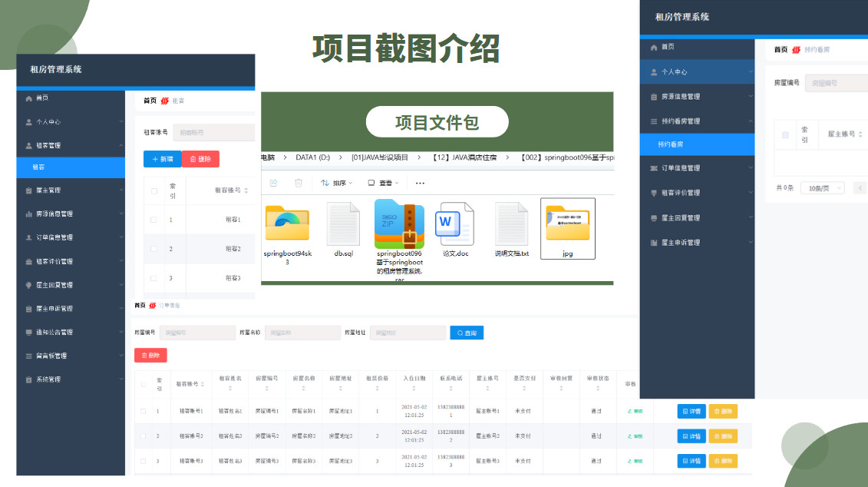The image size is (868, 487).
Task: Open 租客管理 menu in left sidebar
Action: (x=71, y=146)
